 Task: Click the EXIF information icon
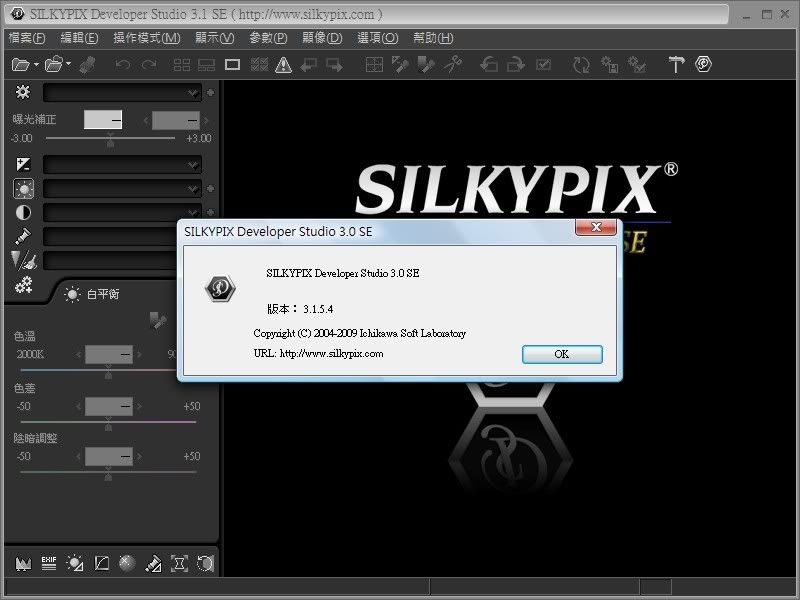point(49,563)
